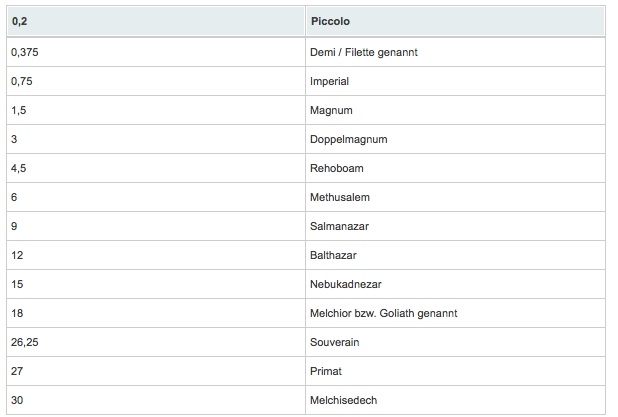The width and height of the screenshot is (618, 417).
Task: Click the Nebukadnezar cell
Action: pyautogui.click(x=455, y=284)
